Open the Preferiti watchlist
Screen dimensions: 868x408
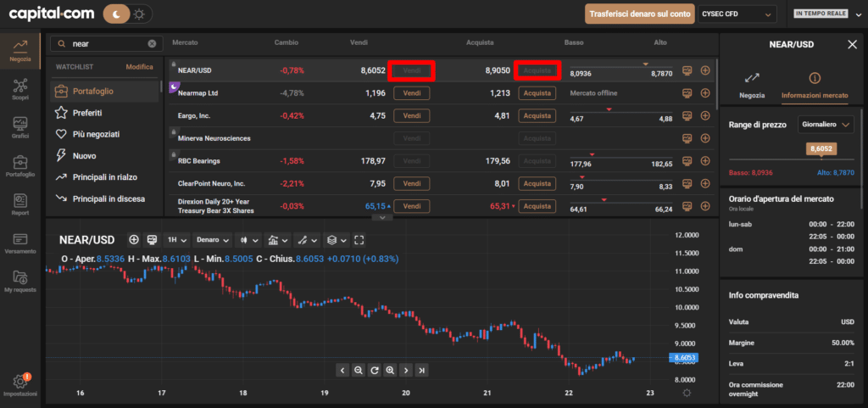click(x=86, y=113)
